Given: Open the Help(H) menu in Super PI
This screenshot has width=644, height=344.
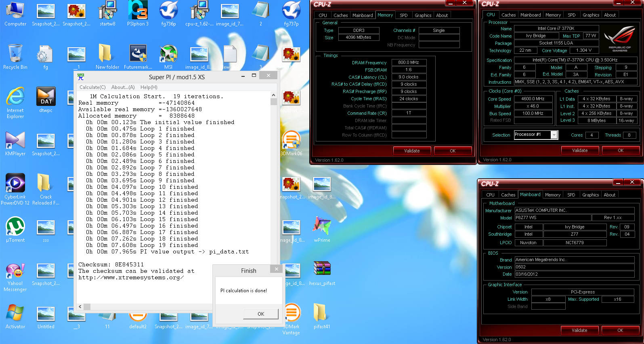Looking at the screenshot, I should pyautogui.click(x=149, y=87).
